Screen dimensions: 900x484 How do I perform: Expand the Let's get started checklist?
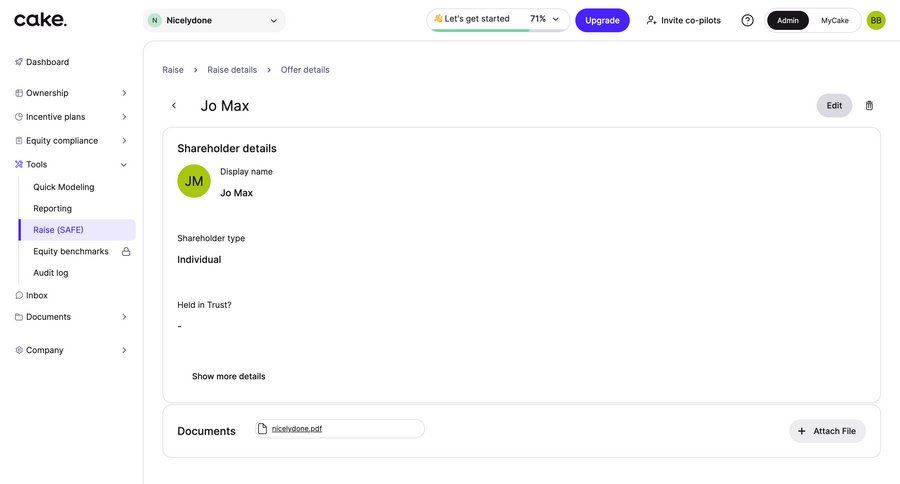click(556, 19)
